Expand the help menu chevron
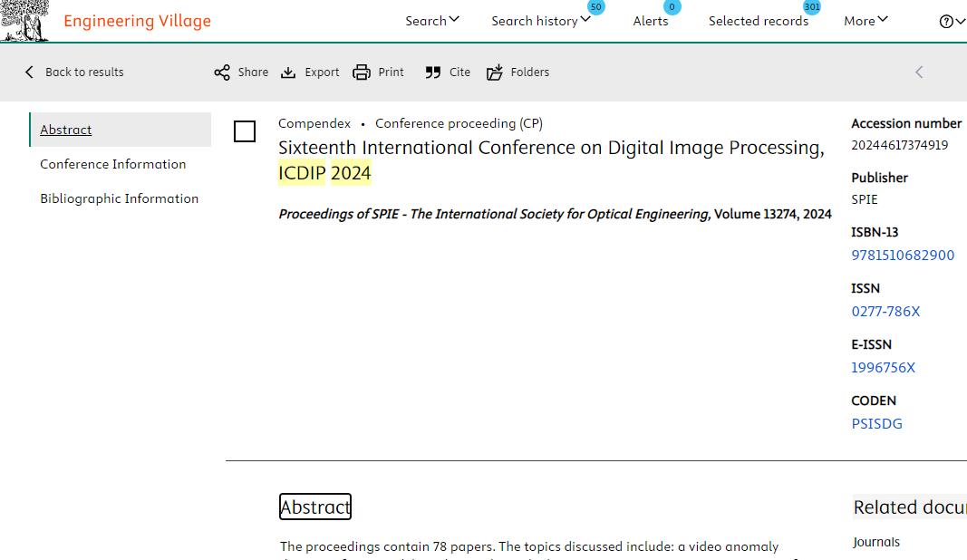Viewport: 967px width, 560px height. (x=961, y=22)
